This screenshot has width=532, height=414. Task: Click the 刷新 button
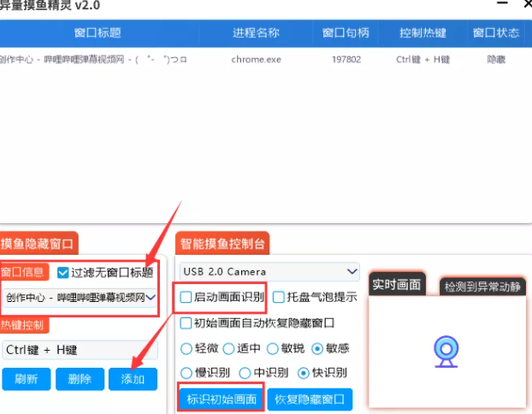pyautogui.click(x=26, y=379)
